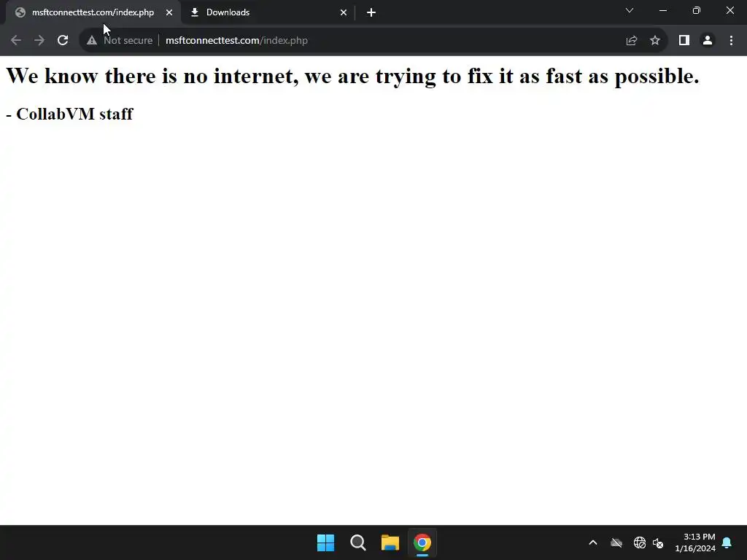Open OneDrive tray icon

pos(616,542)
